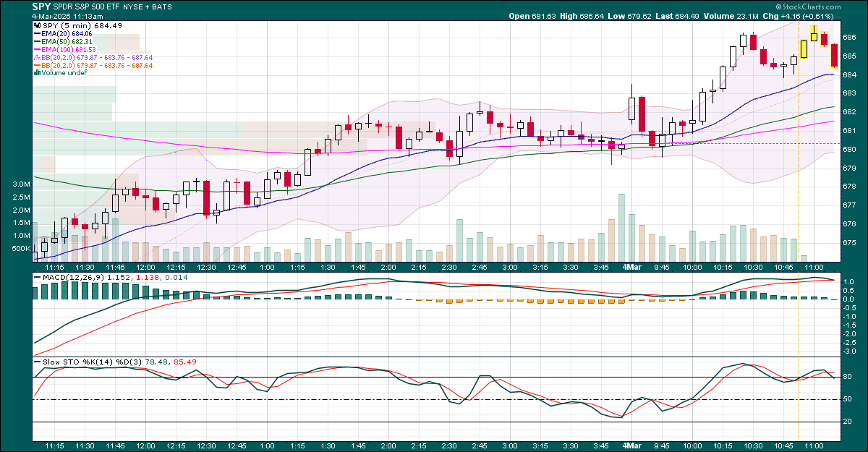This screenshot has width=868, height=452.
Task: Click the 684 price axis label
Action: point(851,74)
